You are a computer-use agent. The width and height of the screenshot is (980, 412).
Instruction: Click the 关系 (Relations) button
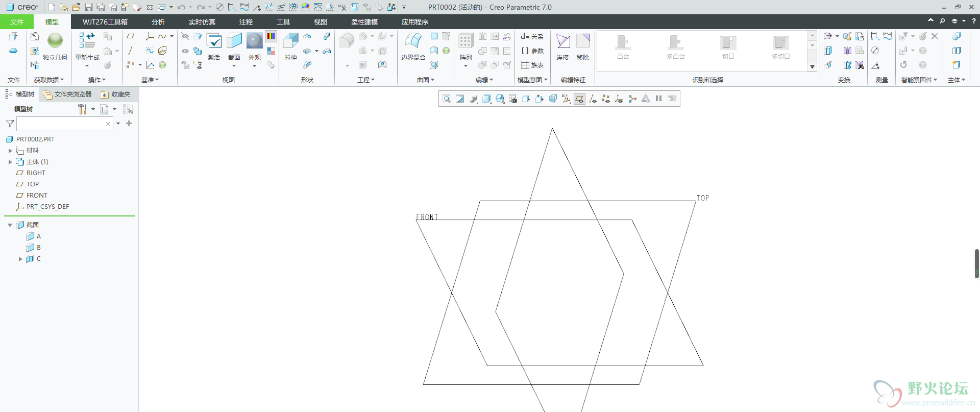tap(532, 36)
